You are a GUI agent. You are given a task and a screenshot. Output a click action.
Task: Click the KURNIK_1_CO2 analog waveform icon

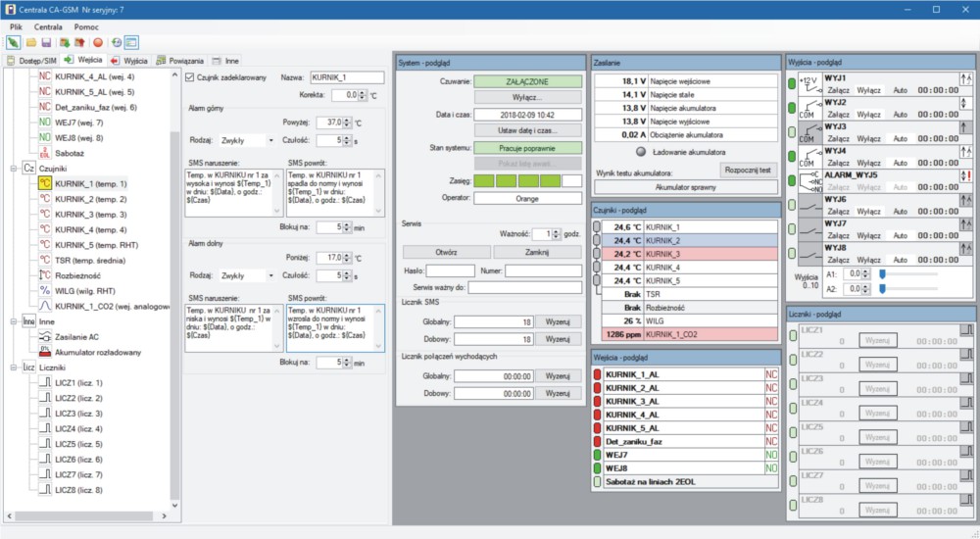coord(44,306)
